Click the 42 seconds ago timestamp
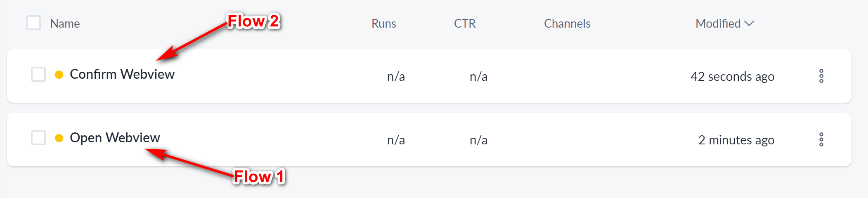The width and height of the screenshot is (868, 198). (x=732, y=77)
